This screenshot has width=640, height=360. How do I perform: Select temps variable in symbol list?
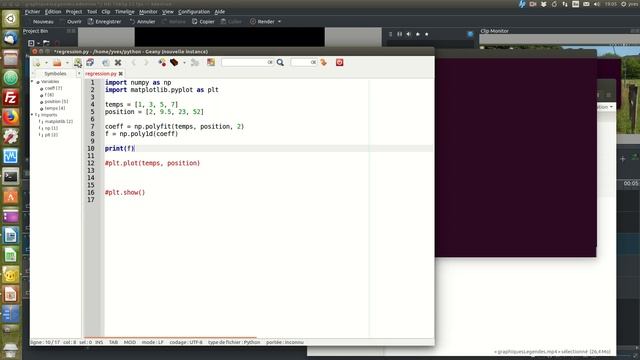click(54, 108)
